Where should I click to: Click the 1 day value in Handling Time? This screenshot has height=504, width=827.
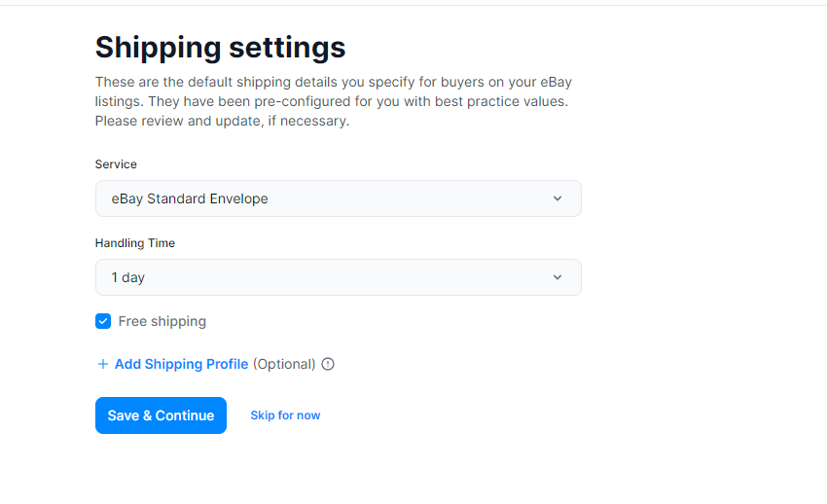point(127,277)
